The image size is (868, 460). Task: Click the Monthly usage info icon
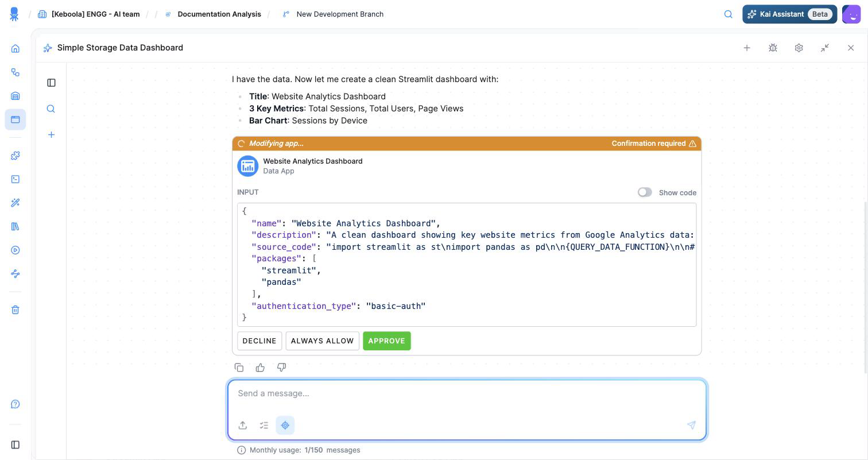[242, 450]
